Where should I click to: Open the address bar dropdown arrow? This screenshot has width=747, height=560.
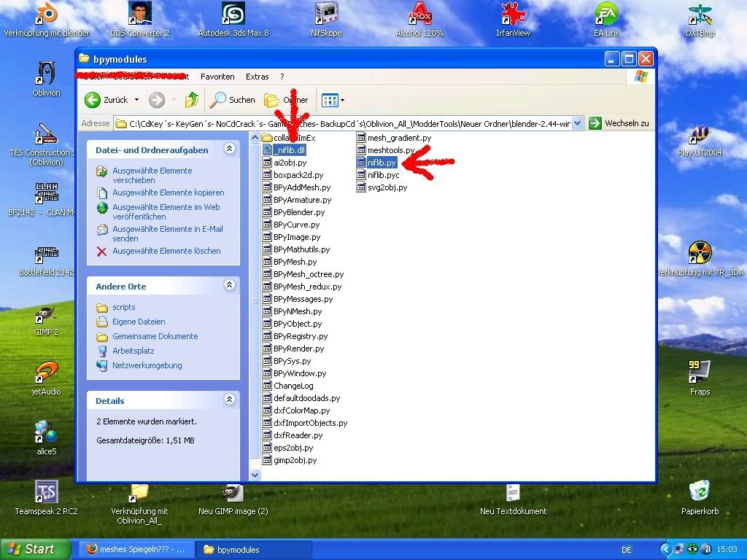click(578, 124)
